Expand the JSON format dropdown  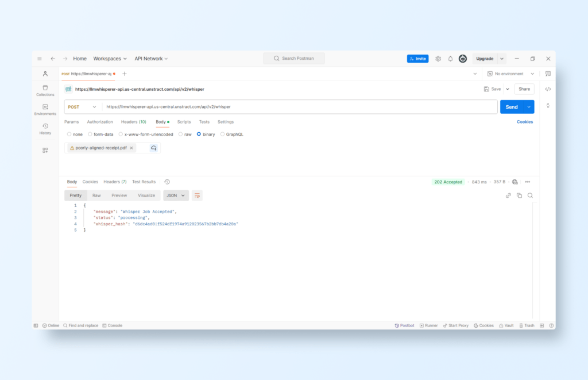(x=176, y=195)
